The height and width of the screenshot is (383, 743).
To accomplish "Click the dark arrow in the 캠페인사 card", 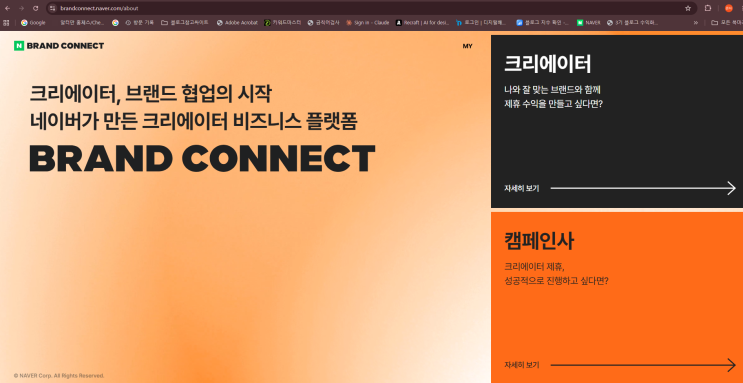I will 643,365.
